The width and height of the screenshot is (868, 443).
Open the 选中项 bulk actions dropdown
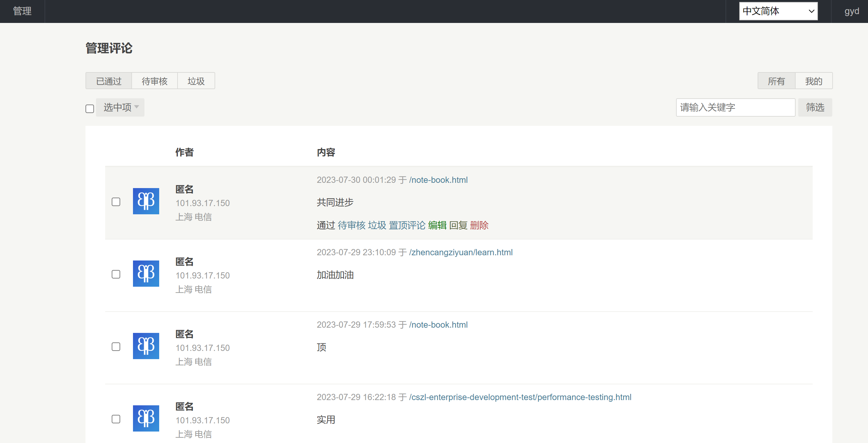tap(120, 107)
